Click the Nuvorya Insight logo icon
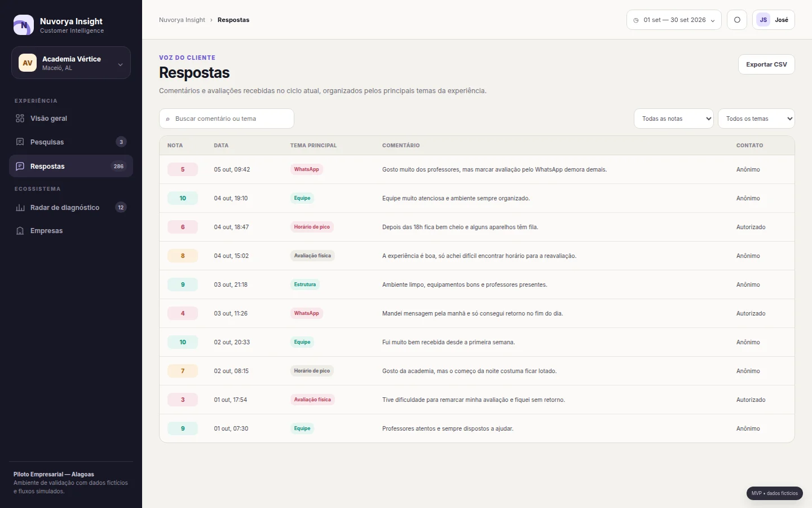 (x=24, y=25)
